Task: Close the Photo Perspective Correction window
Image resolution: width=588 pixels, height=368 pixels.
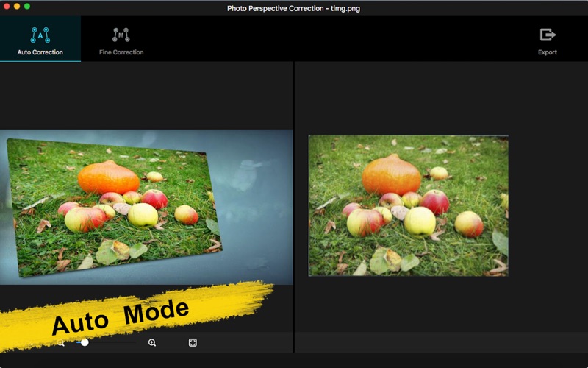Action: click(7, 7)
